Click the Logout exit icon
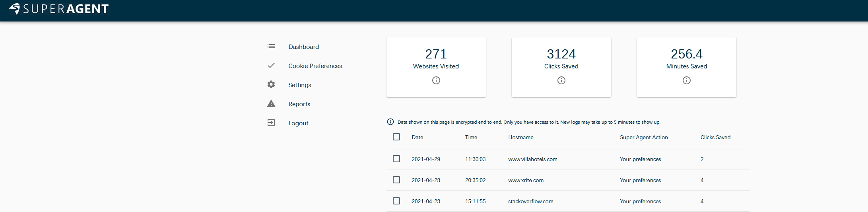Viewport: 868px width, 212px height. (271, 123)
